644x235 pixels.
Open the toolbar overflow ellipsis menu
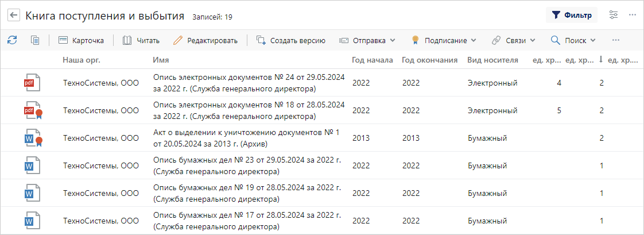(616, 40)
